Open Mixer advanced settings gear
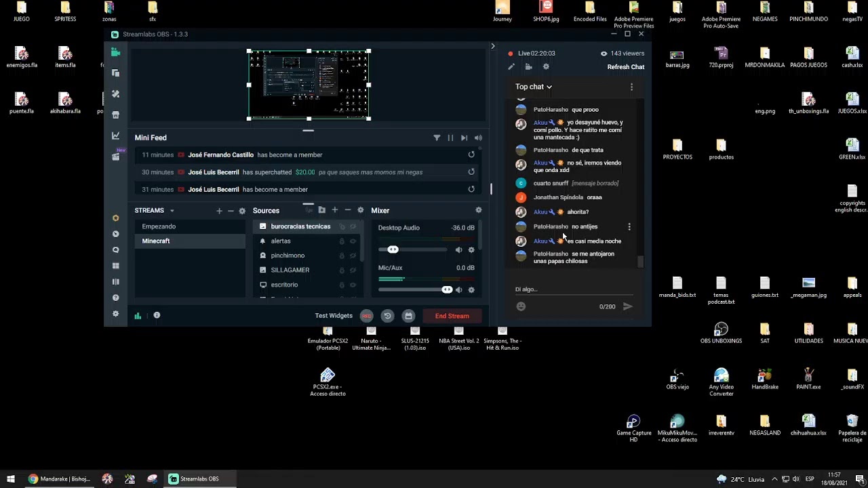 tap(479, 210)
